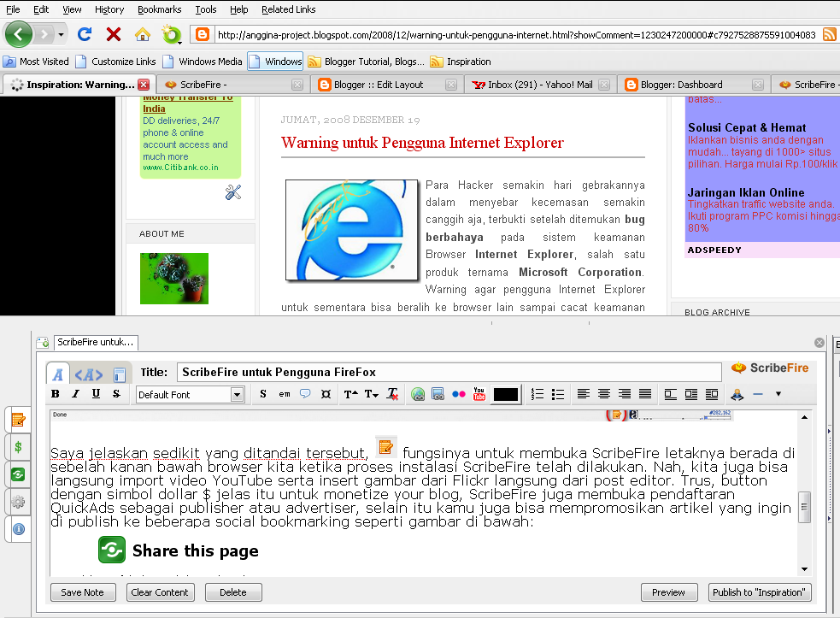Viewport: 840px width, 618px height.
Task: Open the black text color swatch
Action: [x=506, y=395]
